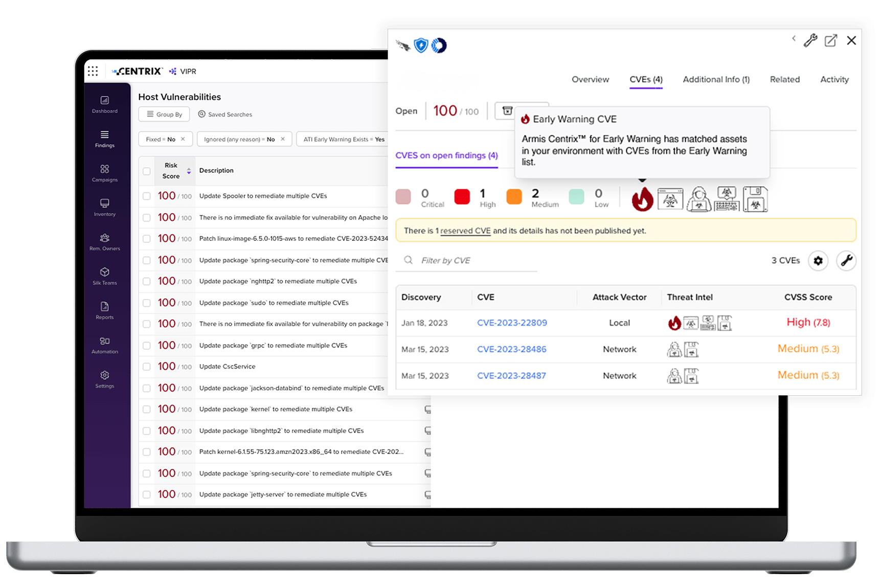
Task: Open the external link icon in the top right
Action: coord(830,40)
